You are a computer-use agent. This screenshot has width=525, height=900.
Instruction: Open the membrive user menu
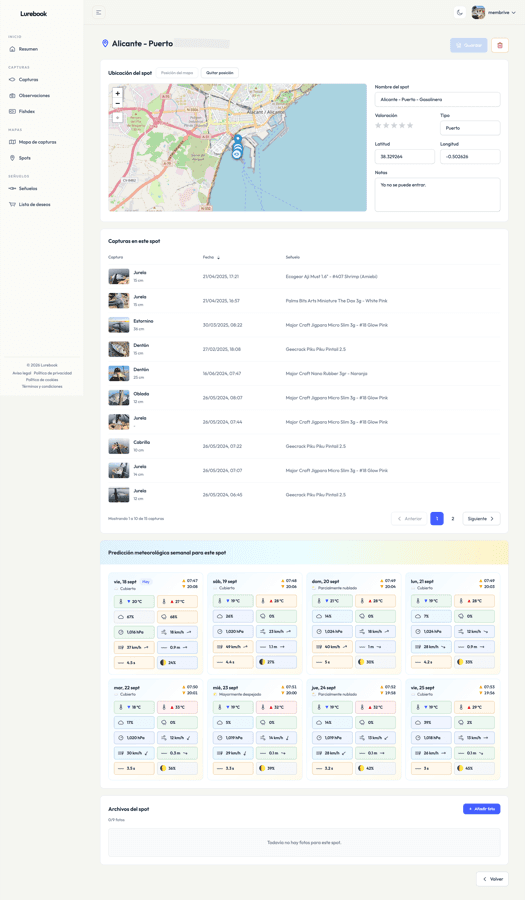[x=494, y=13]
